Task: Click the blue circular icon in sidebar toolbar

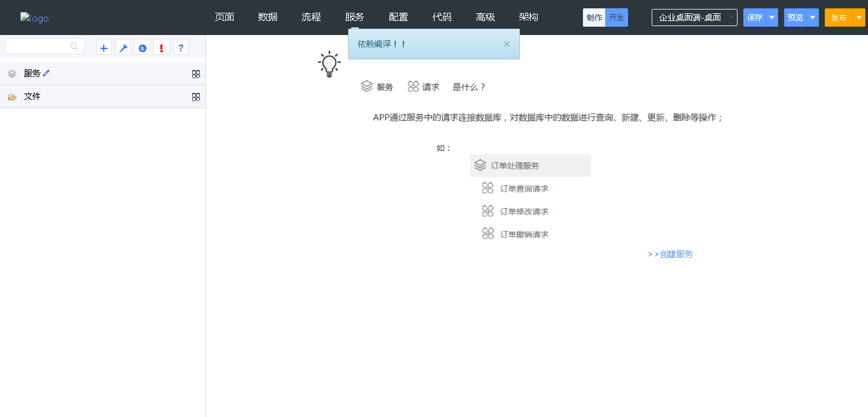Action: 143,47
